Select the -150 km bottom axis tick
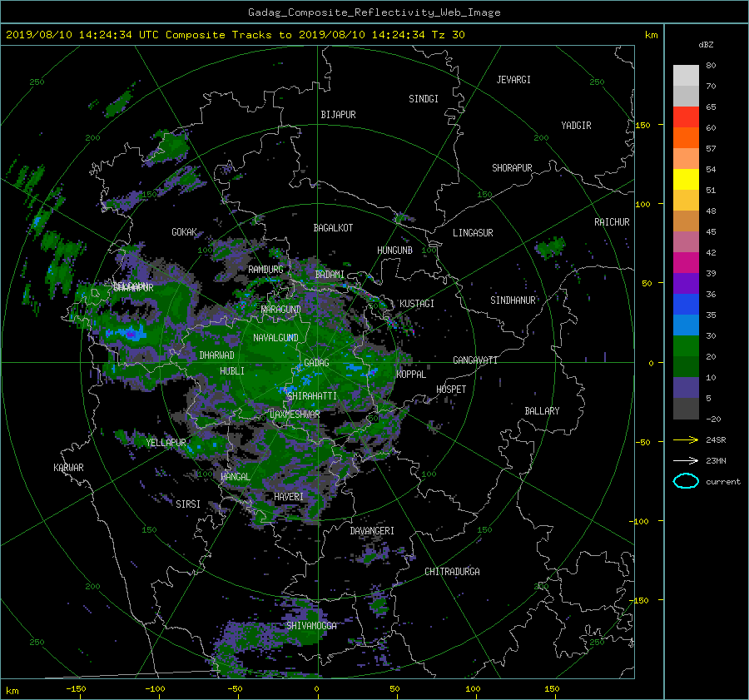 point(76,688)
